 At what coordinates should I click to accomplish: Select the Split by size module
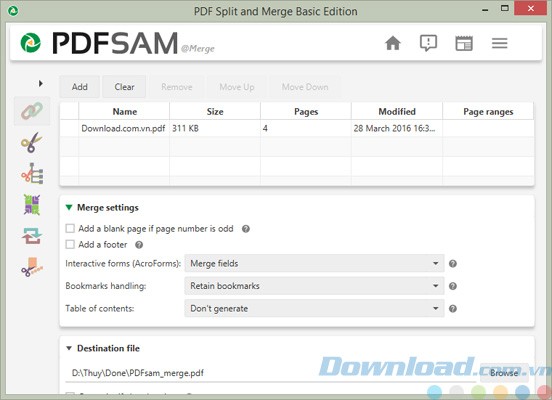click(32, 267)
